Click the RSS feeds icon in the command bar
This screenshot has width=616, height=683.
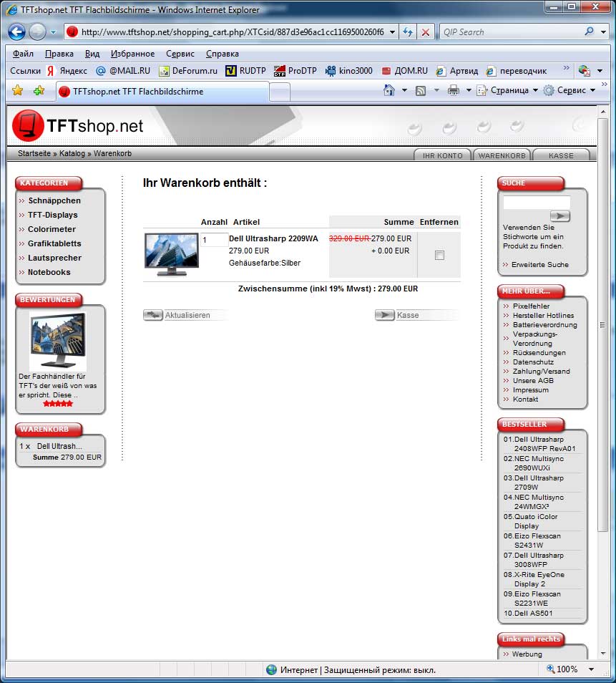coord(421,91)
